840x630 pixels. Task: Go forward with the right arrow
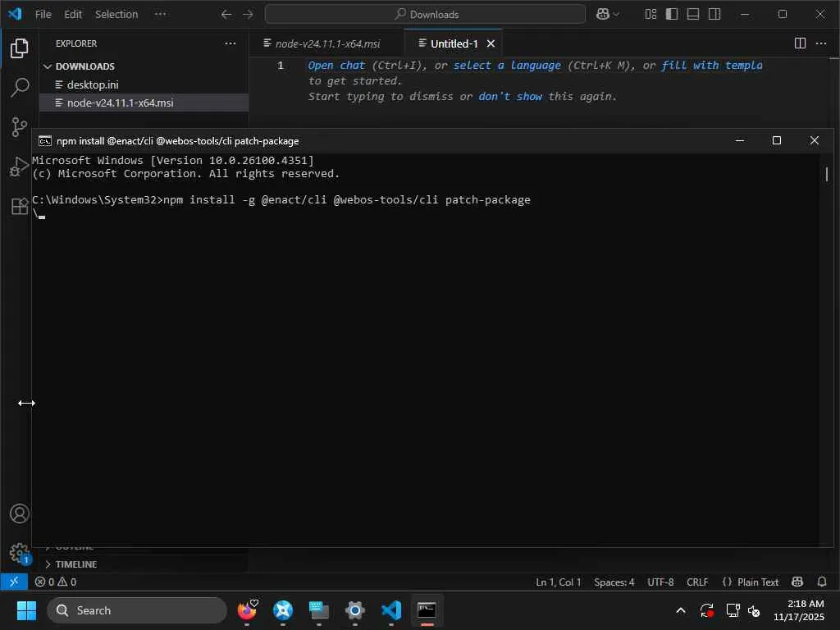[248, 15]
